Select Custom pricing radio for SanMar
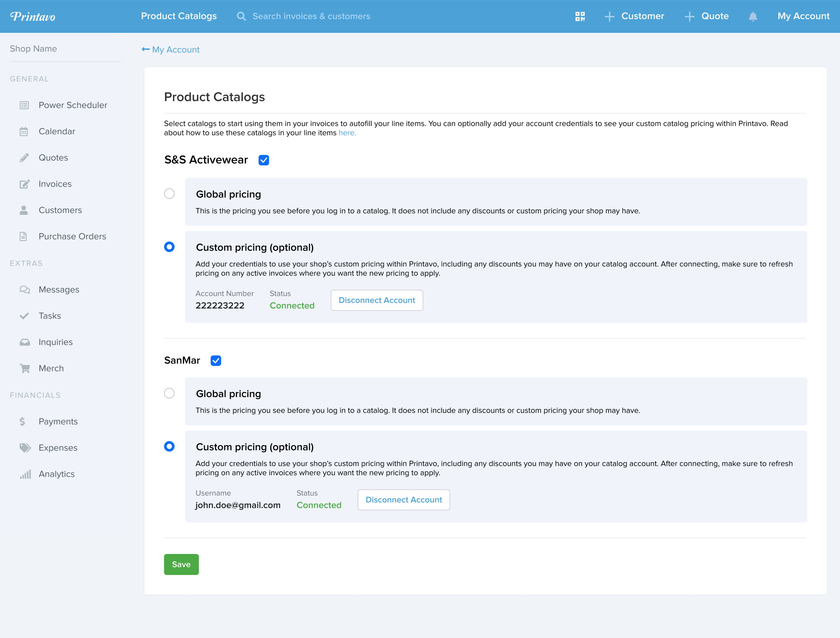Image resolution: width=840 pixels, height=638 pixels. (169, 446)
